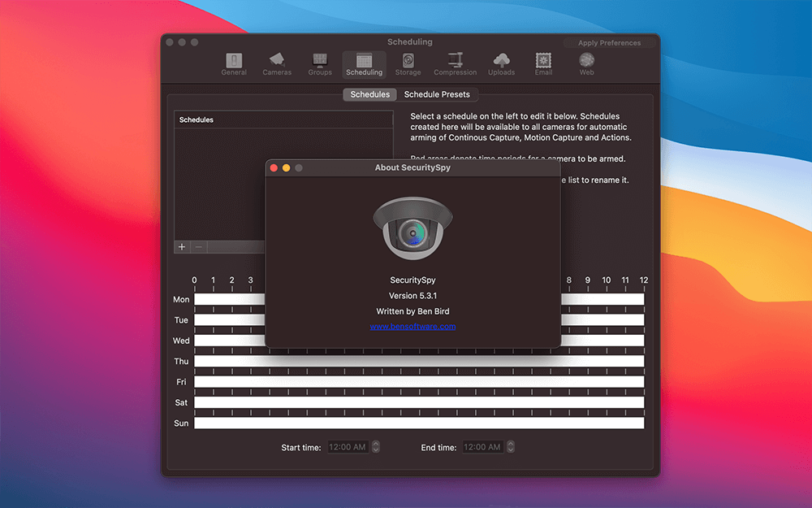Click the 'Sun' day label
812x508 pixels.
click(181, 423)
